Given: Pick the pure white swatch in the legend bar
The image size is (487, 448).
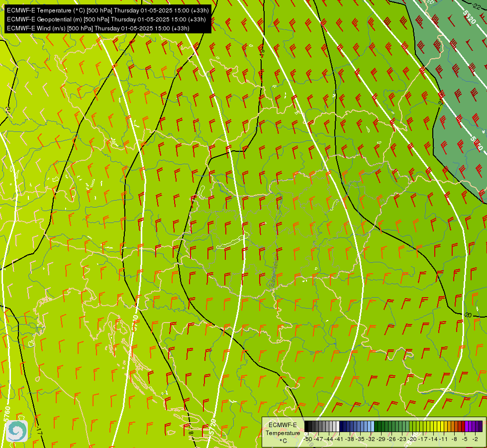Looking at the screenshot, I should pyautogui.click(x=338, y=426).
